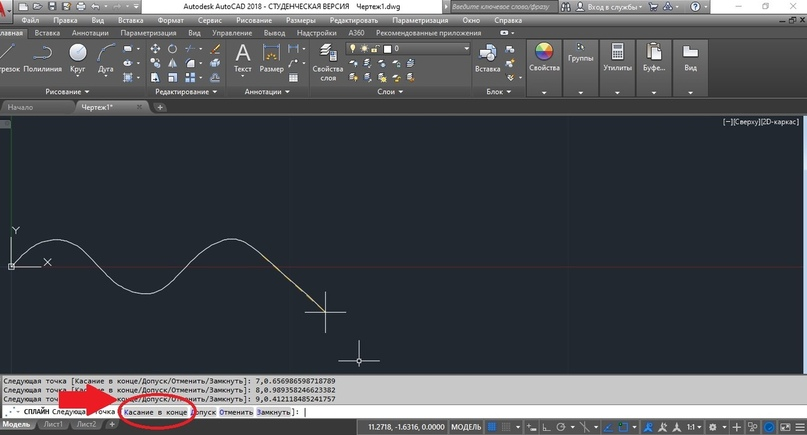The width and height of the screenshot is (807, 435).
Task: Toggle 2D object snap in status bar
Action: click(x=623, y=427)
